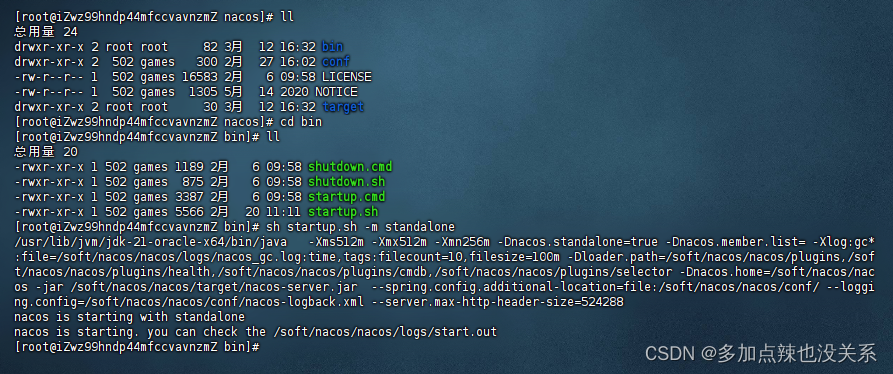Click the LICENSE file name
The height and width of the screenshot is (374, 893).
pyautogui.click(x=346, y=76)
